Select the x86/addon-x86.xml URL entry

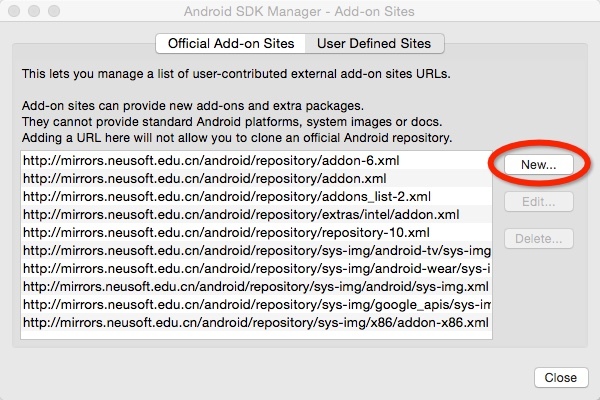[x=256, y=322]
